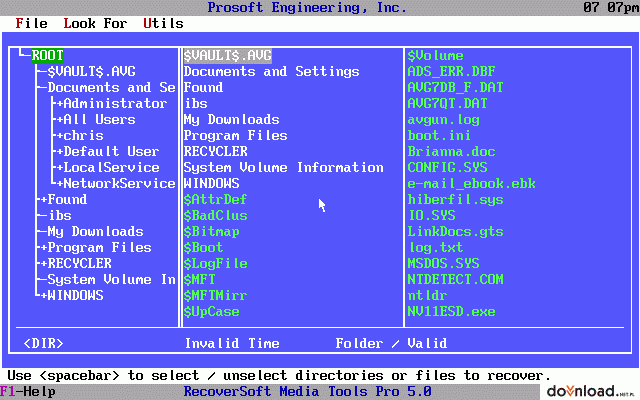Screen dimensions: 640x400
Task: Expand the +Default User tree folder
Action: (x=108, y=151)
